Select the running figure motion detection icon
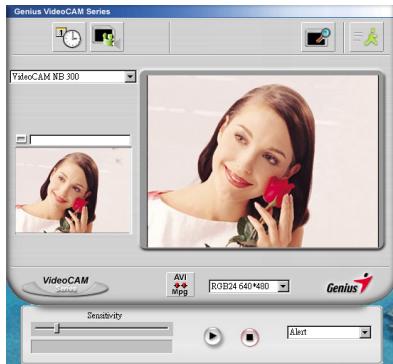393x364 pixels. coord(366,37)
